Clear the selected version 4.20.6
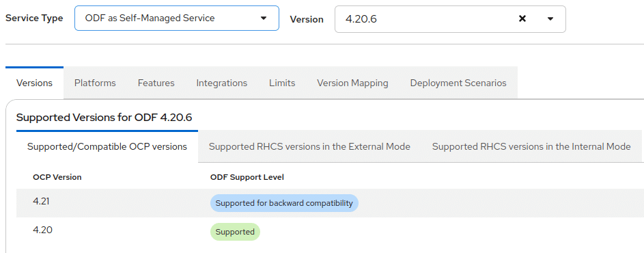Screen dimensions: 644x253 coord(522,19)
